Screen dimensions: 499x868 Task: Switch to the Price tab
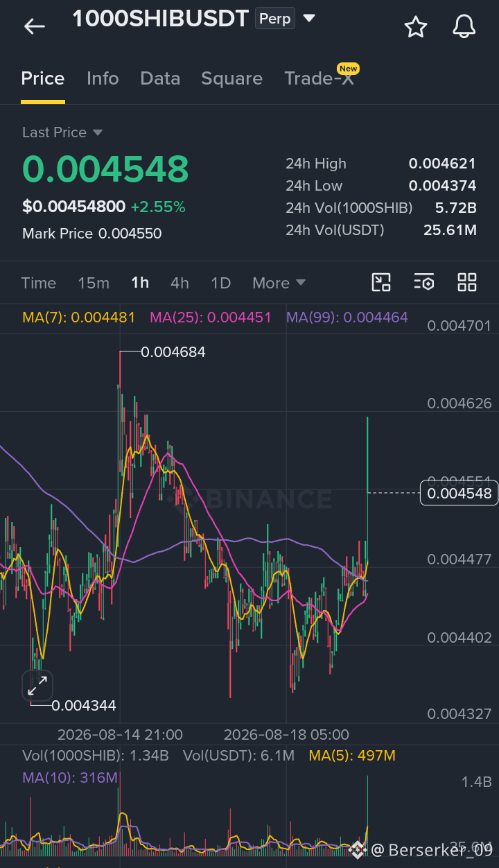(43, 78)
